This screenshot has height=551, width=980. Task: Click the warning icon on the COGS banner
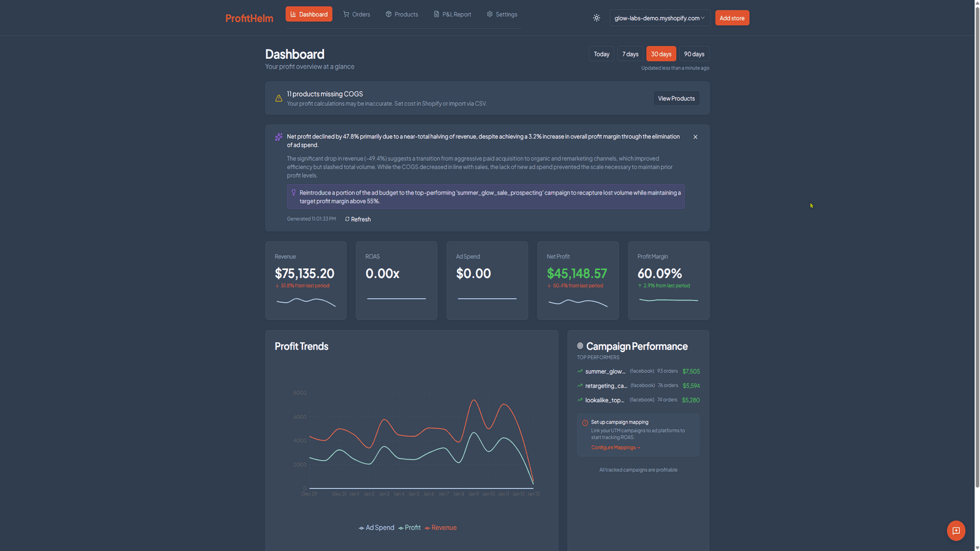point(278,98)
